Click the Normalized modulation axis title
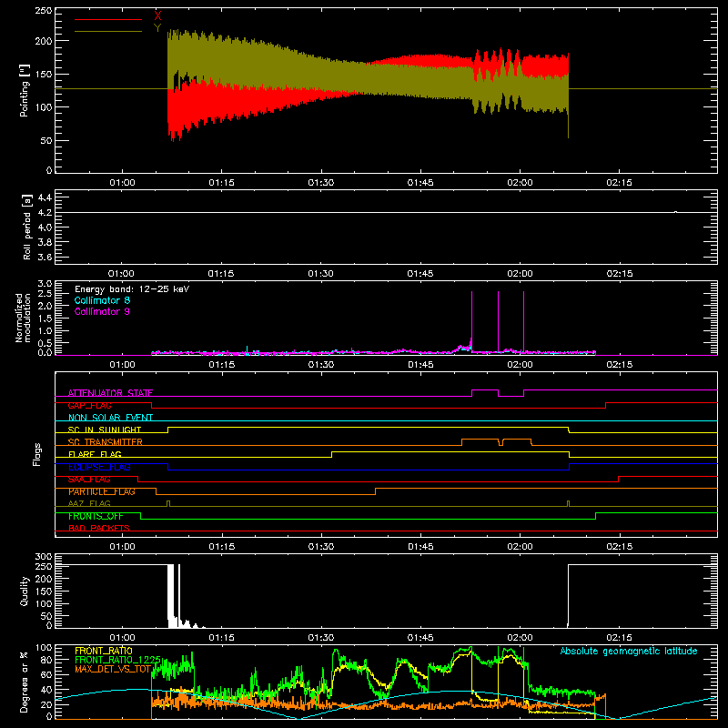This screenshot has height=728, width=728. click(x=22, y=318)
